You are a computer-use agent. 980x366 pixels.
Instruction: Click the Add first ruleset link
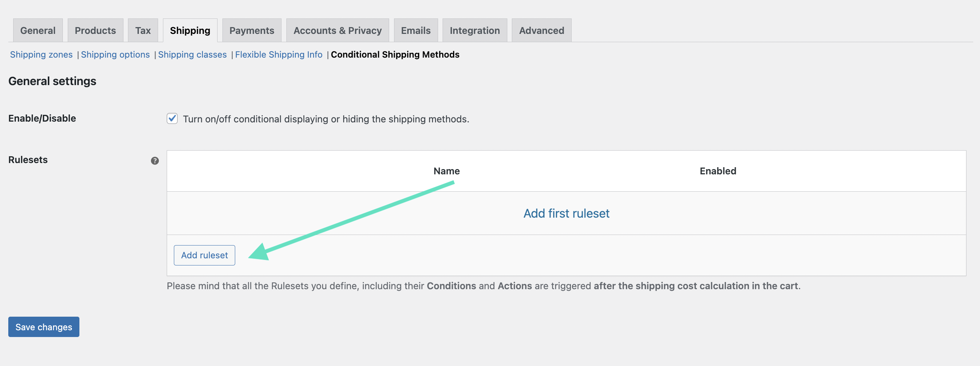click(566, 213)
